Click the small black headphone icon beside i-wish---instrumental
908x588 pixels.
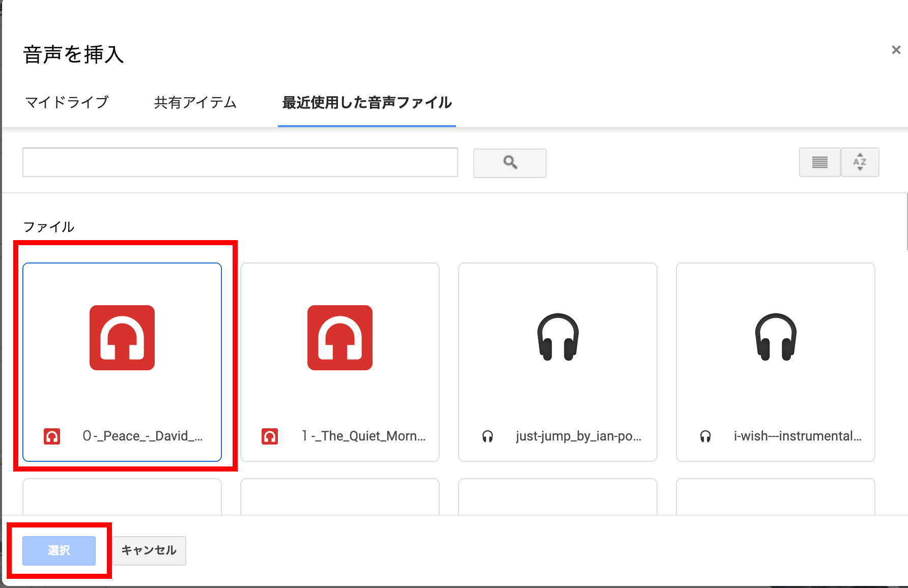[x=705, y=436]
